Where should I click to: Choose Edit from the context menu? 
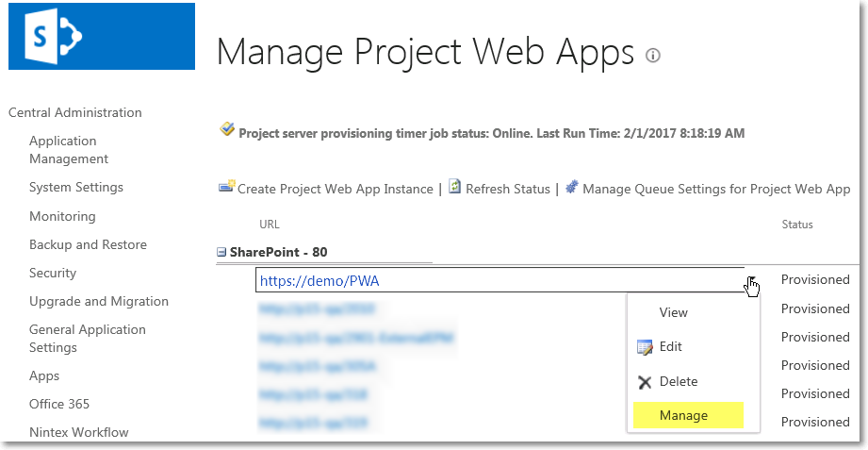tap(670, 347)
